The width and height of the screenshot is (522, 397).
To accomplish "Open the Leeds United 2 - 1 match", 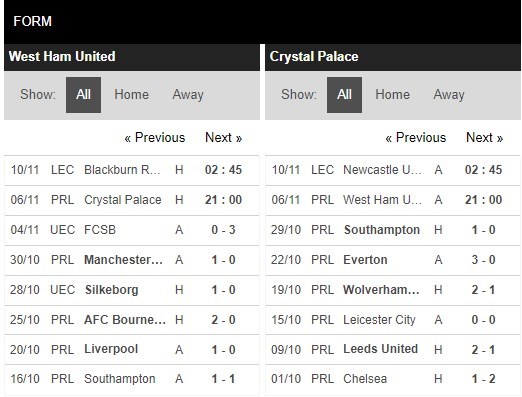I will [393, 350].
